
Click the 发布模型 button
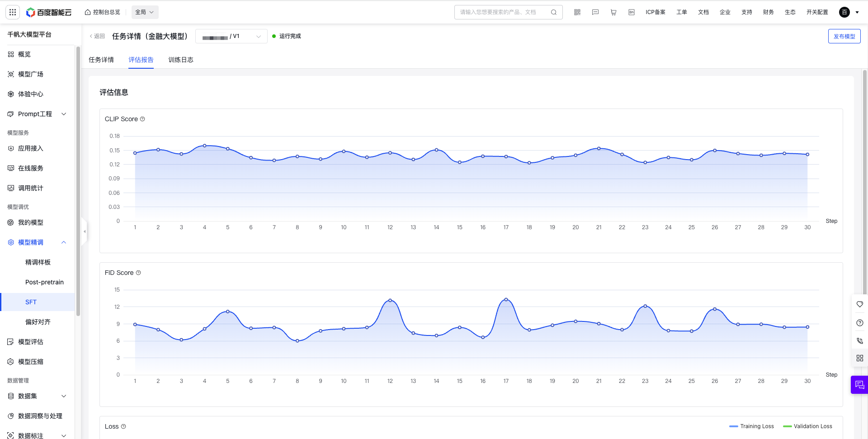pyautogui.click(x=844, y=36)
